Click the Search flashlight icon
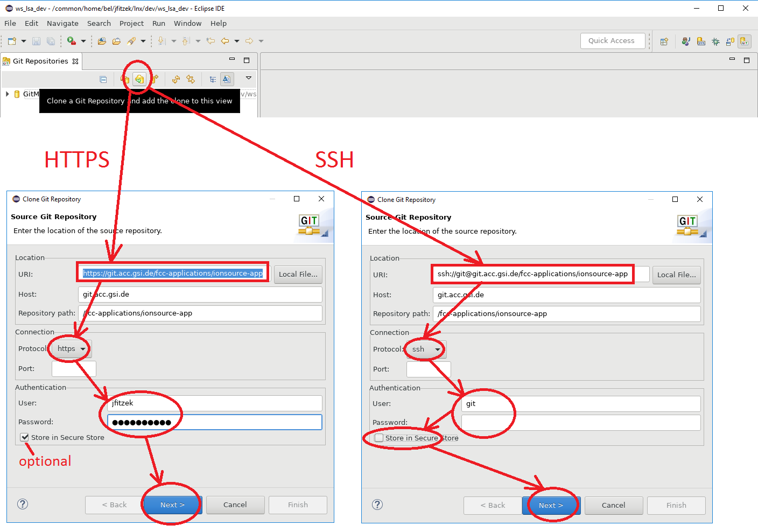This screenshot has height=532, width=758. (x=131, y=41)
